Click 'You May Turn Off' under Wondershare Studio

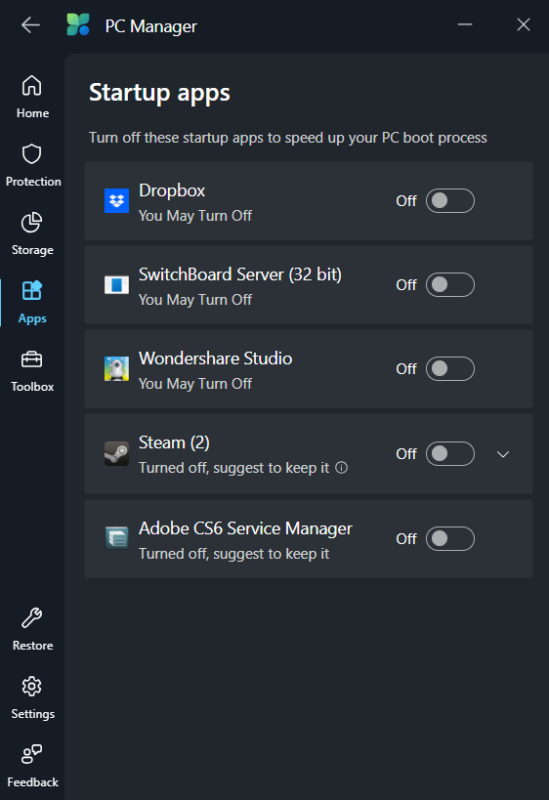(x=195, y=384)
